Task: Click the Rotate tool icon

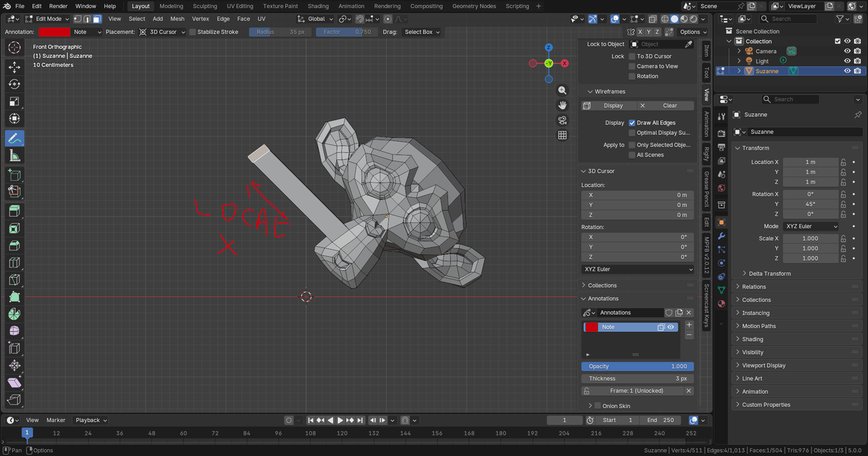Action: 14,84
